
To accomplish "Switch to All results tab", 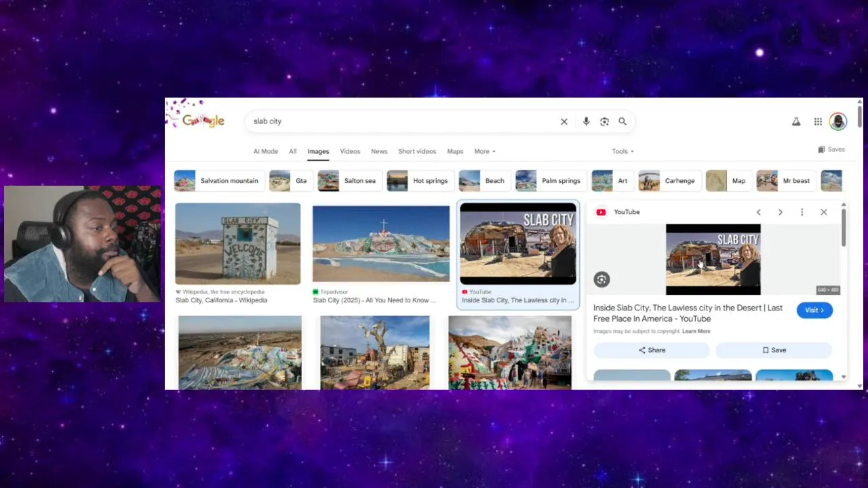I will (x=293, y=151).
